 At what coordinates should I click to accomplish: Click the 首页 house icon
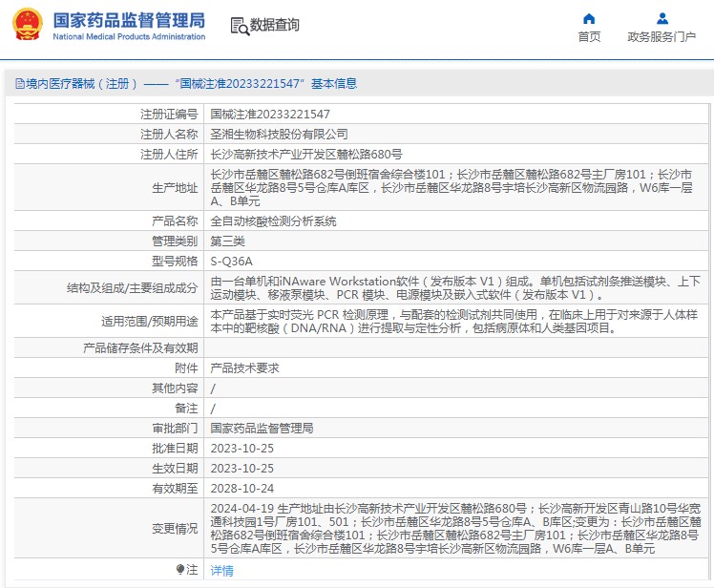589,18
